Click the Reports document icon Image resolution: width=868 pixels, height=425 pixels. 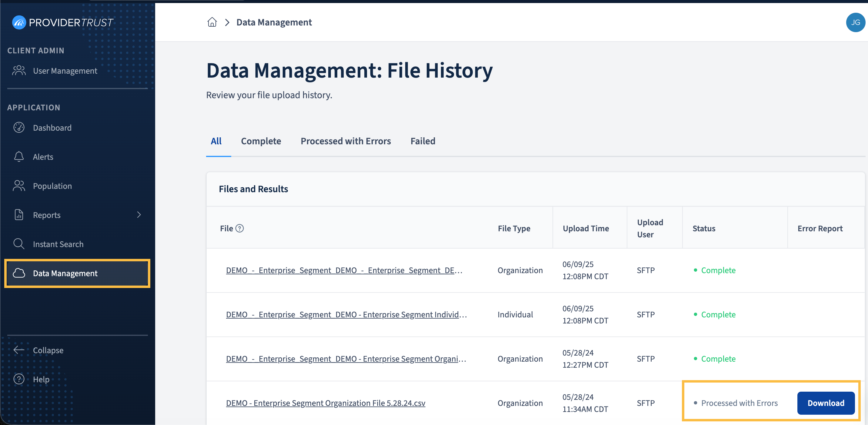[19, 215]
